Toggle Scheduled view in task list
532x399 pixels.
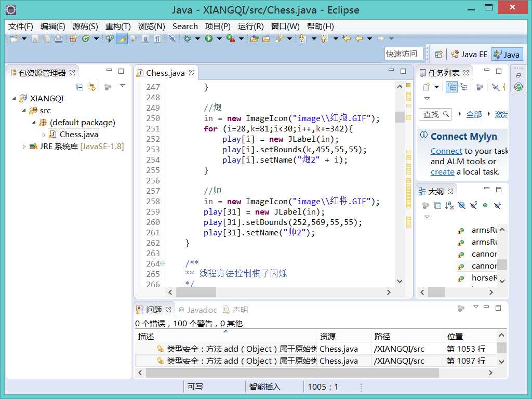(463, 87)
